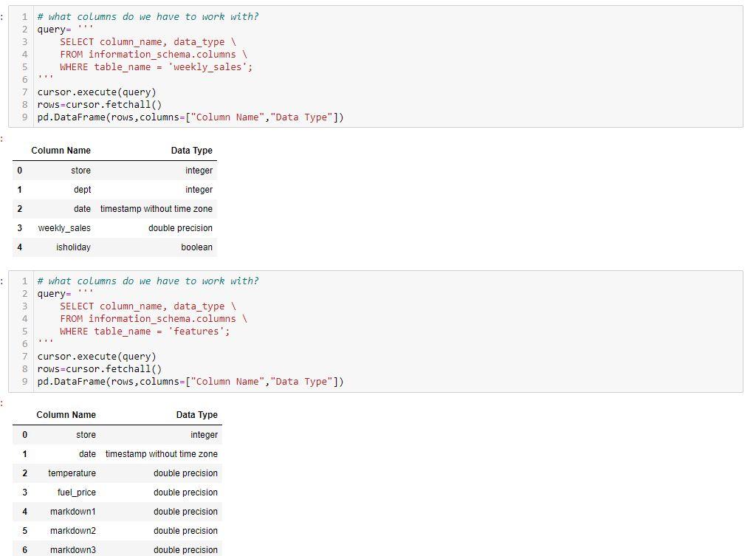Click the rows=cursor.fetchall() line in second cell
The width and height of the screenshot is (756, 556).
pos(96,368)
